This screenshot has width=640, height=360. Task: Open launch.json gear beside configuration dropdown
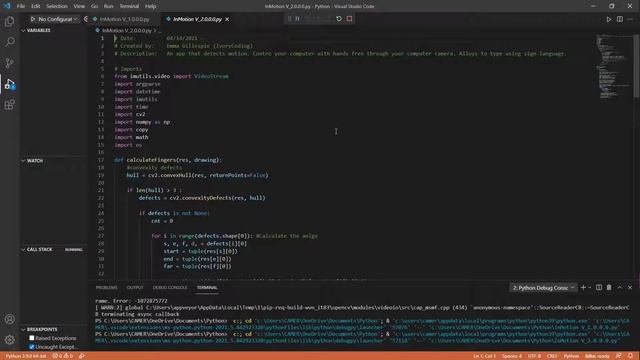point(85,19)
